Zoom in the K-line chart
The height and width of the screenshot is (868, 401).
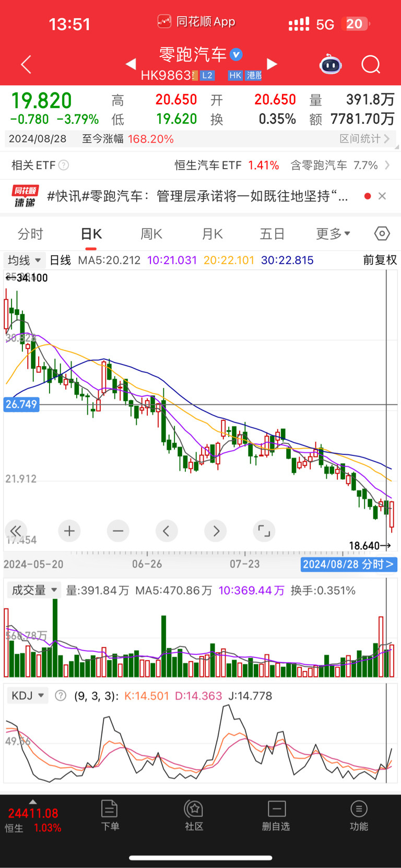(69, 531)
